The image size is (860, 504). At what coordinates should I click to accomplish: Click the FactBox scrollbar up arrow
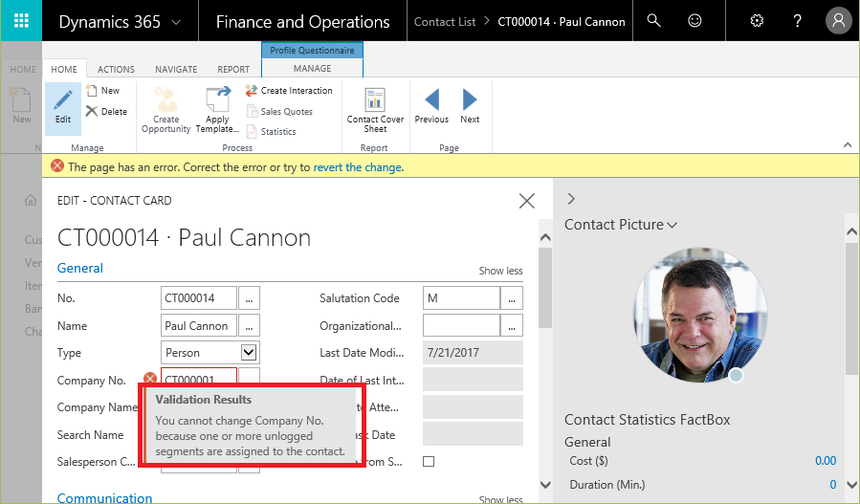851,232
